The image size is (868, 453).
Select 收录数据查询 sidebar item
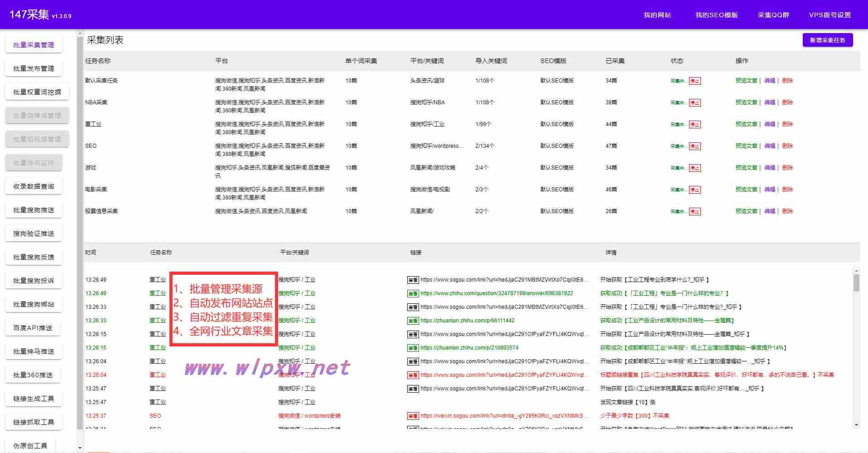click(x=34, y=186)
